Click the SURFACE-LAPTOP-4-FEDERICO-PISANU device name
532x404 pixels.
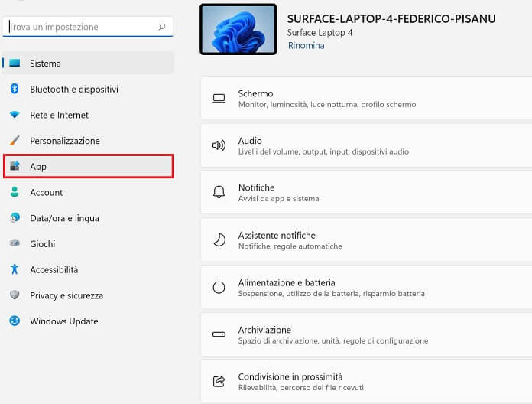point(391,19)
